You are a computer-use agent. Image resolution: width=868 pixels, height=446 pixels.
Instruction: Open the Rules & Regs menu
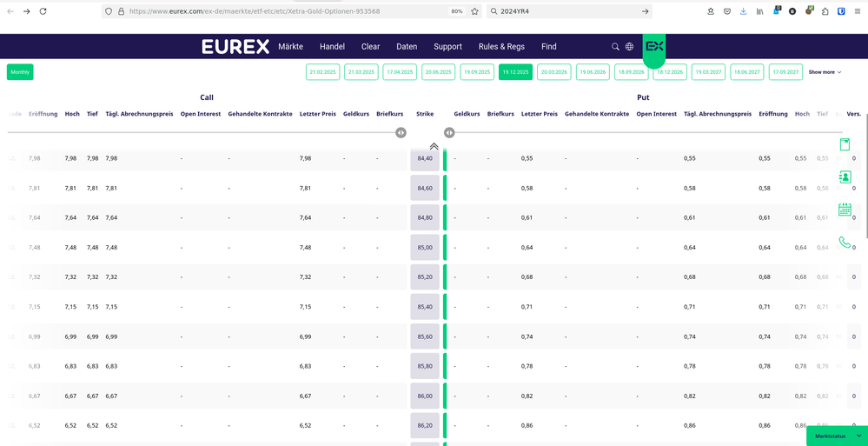pos(501,47)
